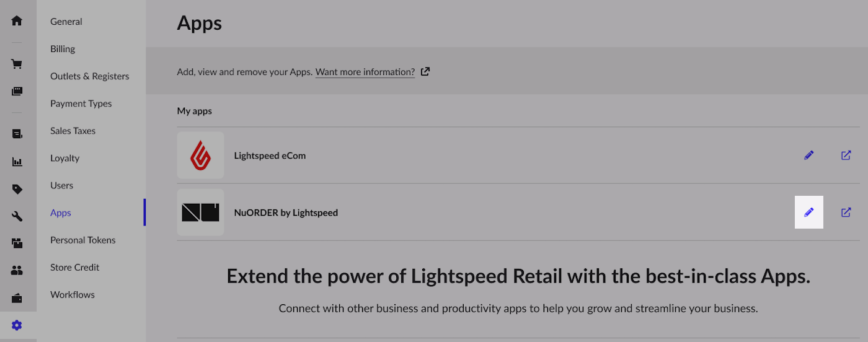Go to General settings
The width and height of the screenshot is (868, 342).
point(66,22)
